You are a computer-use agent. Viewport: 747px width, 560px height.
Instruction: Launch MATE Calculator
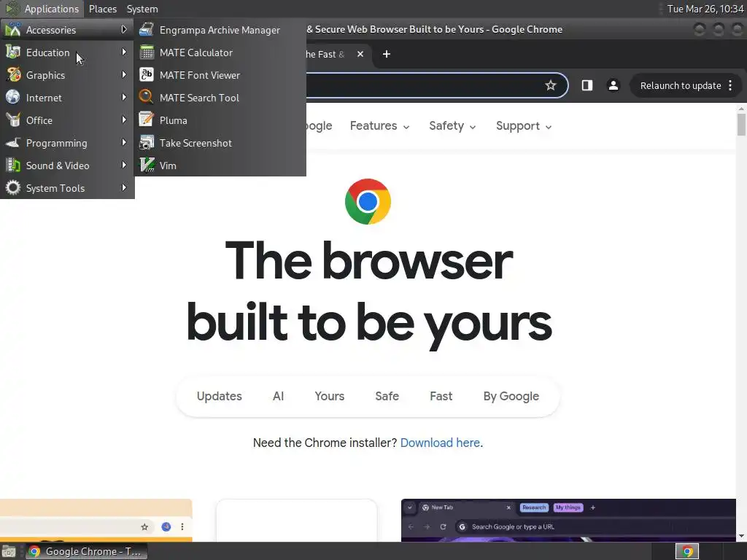220,52
